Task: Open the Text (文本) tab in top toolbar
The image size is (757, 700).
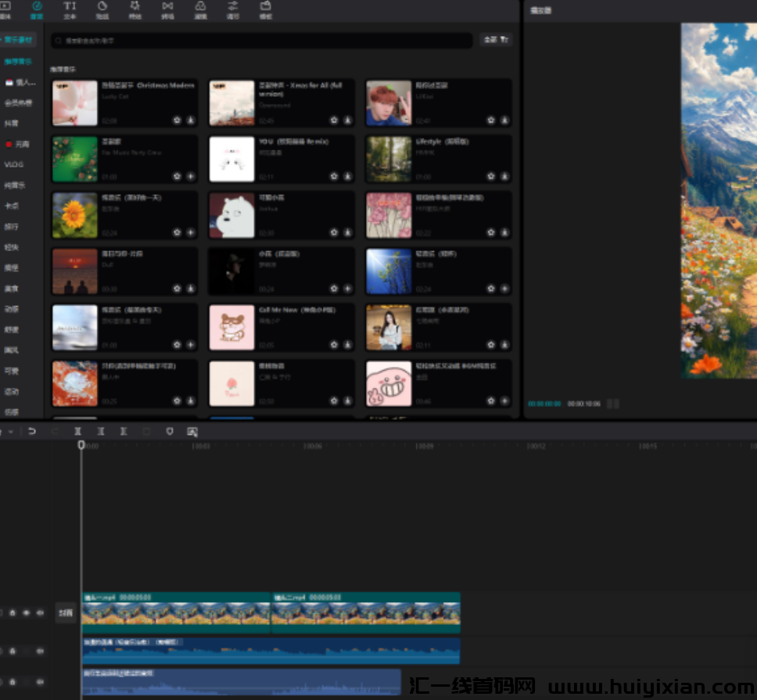Action: pos(70,9)
